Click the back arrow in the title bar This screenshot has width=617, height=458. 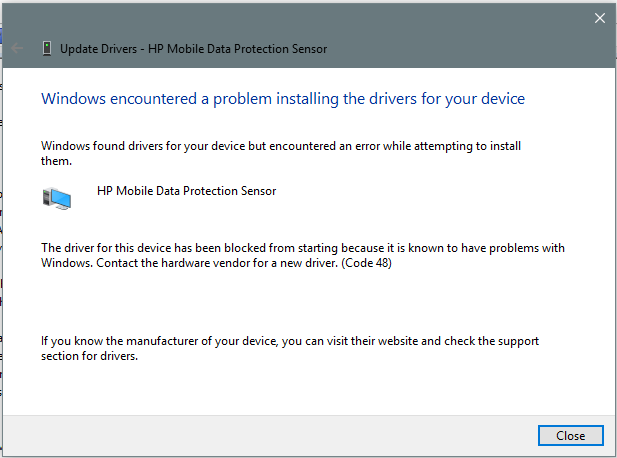click(18, 48)
